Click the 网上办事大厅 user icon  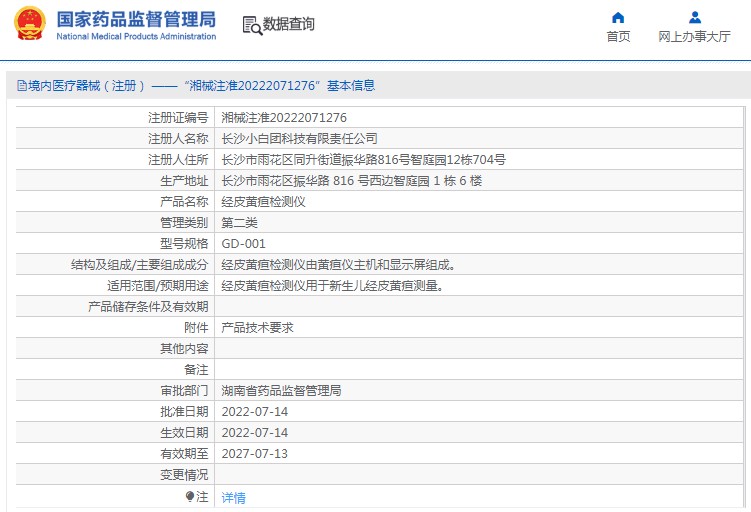pyautogui.click(x=694, y=18)
